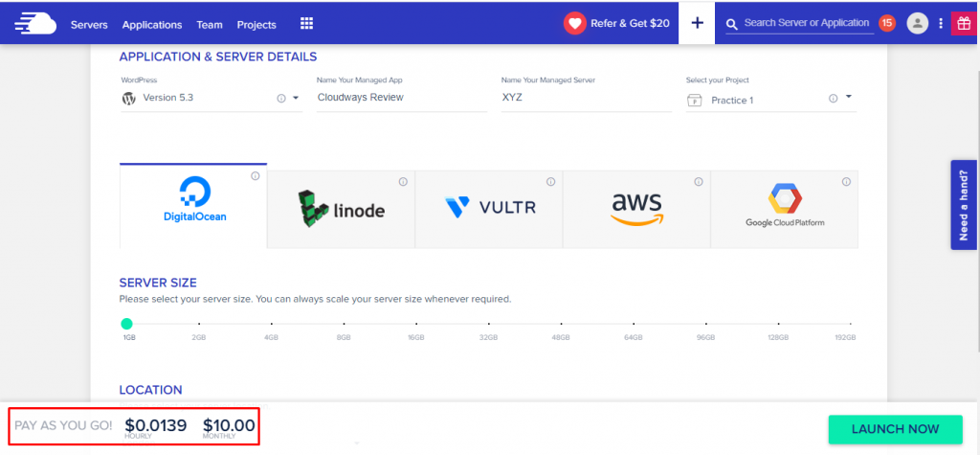The width and height of the screenshot is (980, 455).
Task: Pick Google Cloud Platform provider
Action: coord(784,207)
